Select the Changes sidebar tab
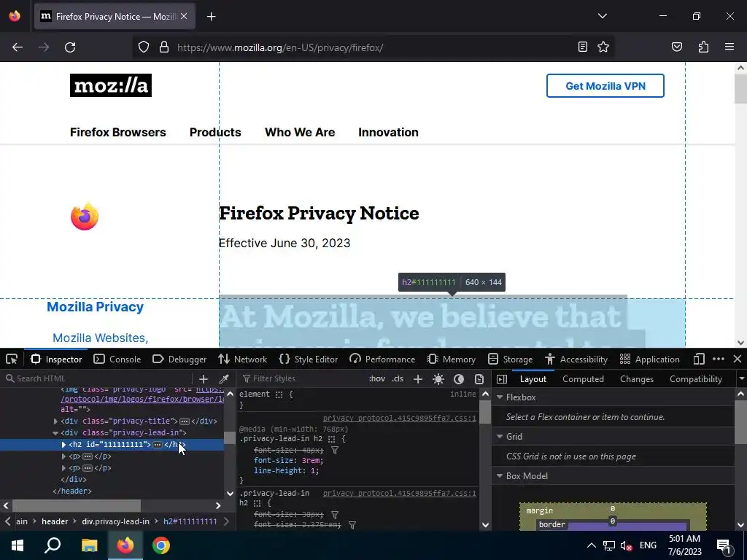 636,378
